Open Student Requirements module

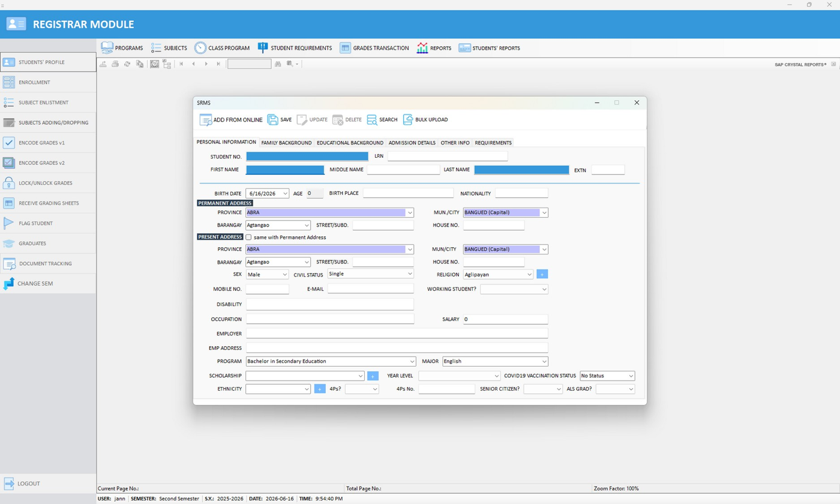295,48
